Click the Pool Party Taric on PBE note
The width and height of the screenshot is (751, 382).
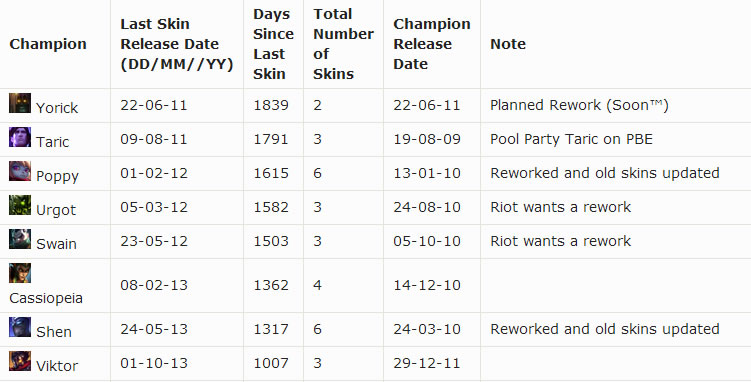click(571, 139)
